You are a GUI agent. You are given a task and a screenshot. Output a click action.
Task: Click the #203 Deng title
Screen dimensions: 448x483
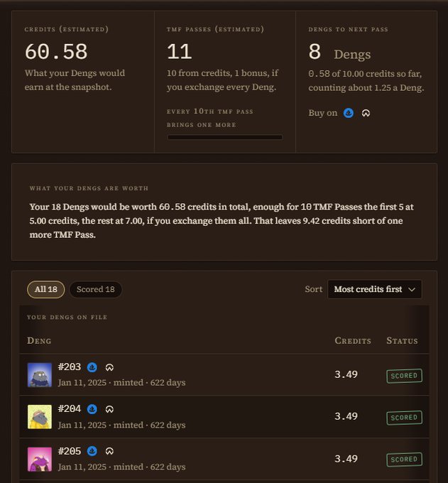tap(70, 367)
